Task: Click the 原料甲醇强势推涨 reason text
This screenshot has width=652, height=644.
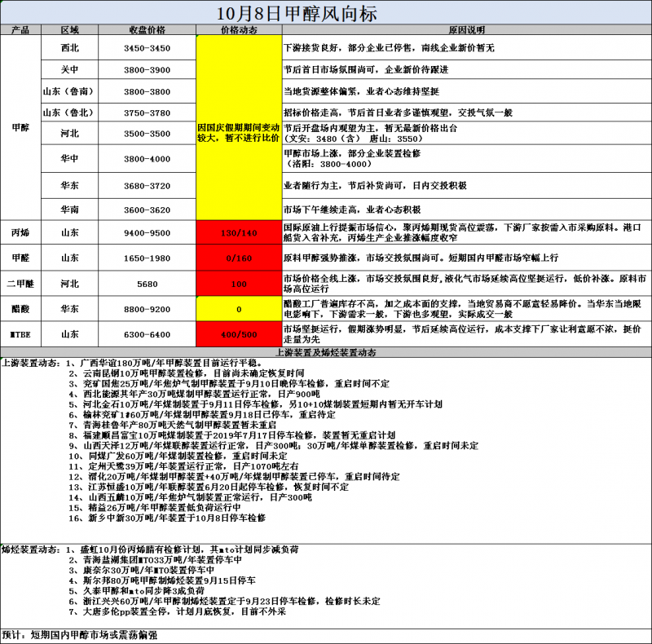Action: click(421, 258)
